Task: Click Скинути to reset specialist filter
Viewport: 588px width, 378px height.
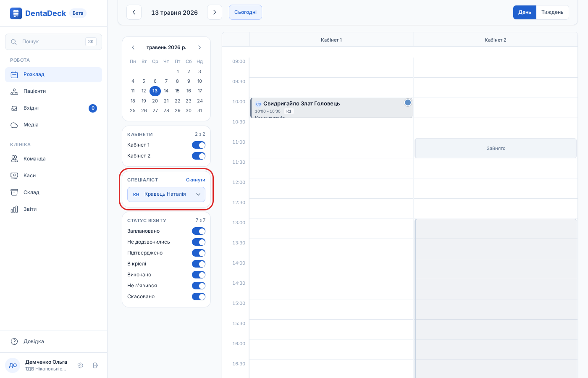Action: point(196,180)
